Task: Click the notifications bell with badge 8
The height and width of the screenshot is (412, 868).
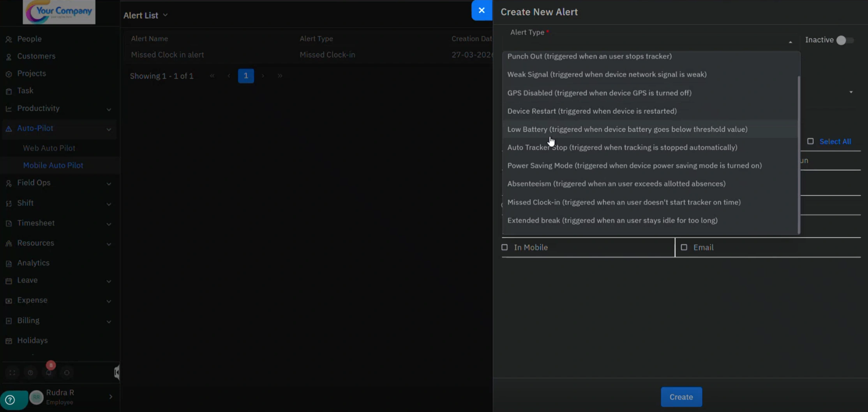Action: (x=49, y=373)
